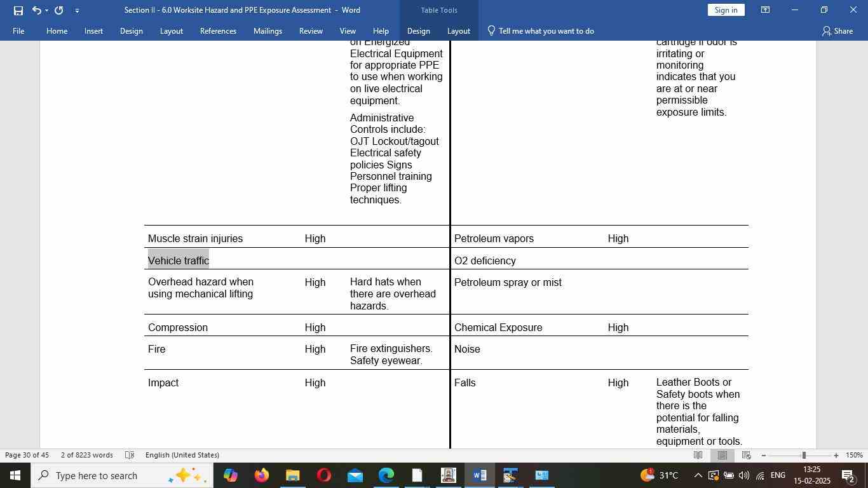Image resolution: width=868 pixels, height=488 pixels.
Task: Click the Sign in button
Action: (x=726, y=10)
